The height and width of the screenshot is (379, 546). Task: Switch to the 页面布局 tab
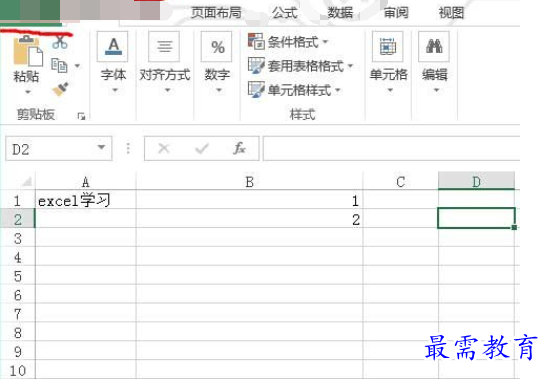pyautogui.click(x=216, y=13)
